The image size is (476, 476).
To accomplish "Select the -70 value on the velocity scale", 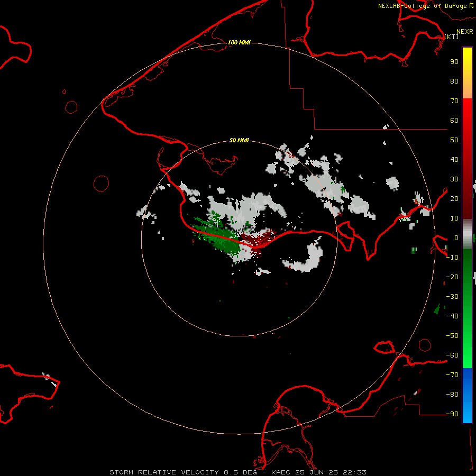I will [x=452, y=374].
